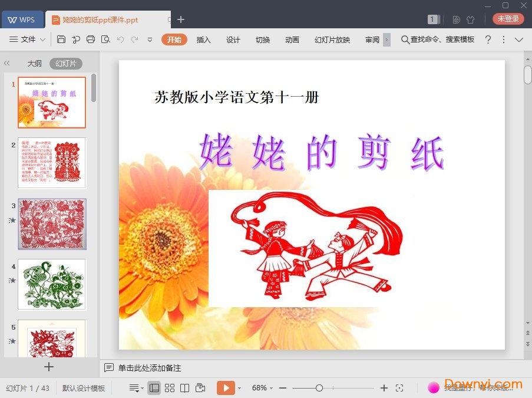Screen dimensions: 532x398
Task: Click the Undo icon
Action: point(122,40)
